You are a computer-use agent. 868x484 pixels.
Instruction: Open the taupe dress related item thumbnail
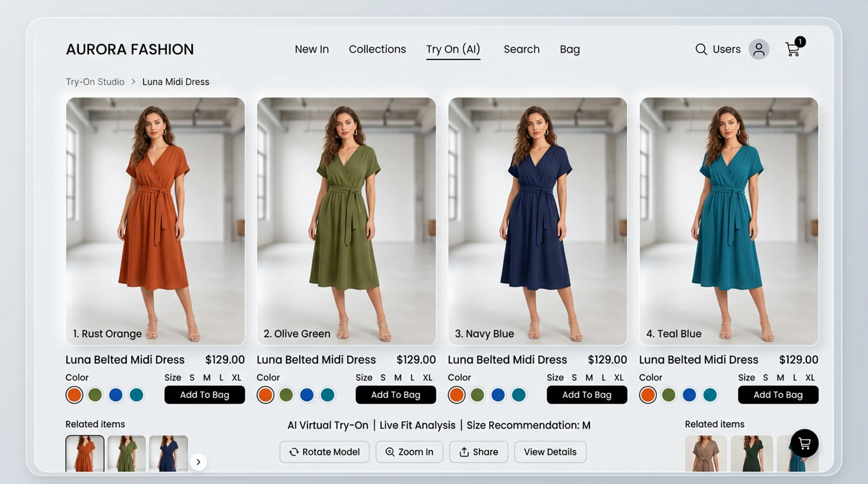pos(705,453)
